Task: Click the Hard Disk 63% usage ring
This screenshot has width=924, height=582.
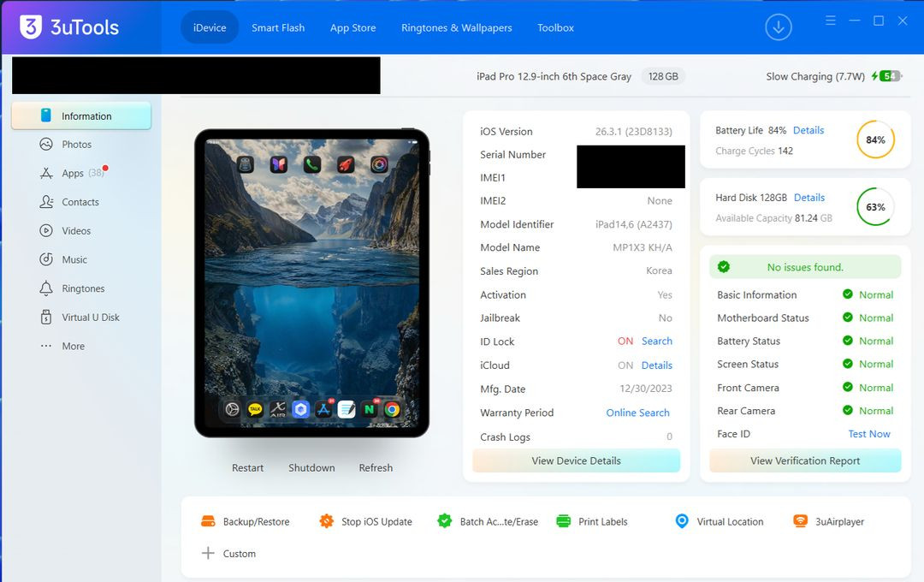Action: (874, 207)
